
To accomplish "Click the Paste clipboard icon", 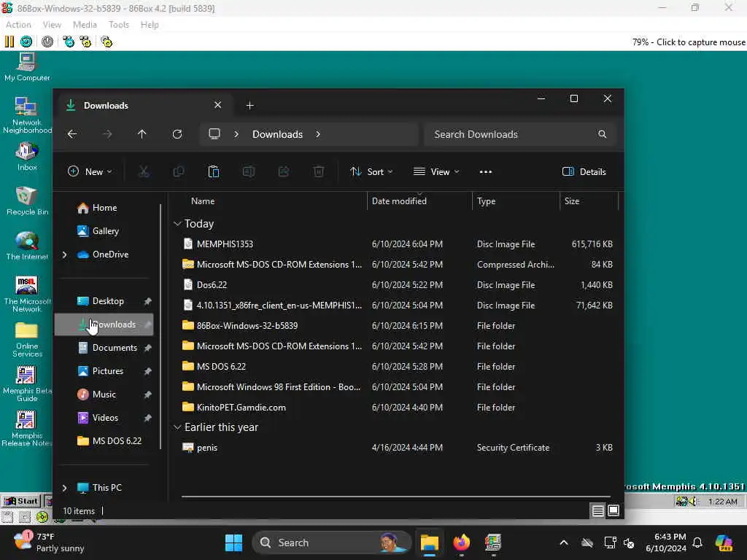I will point(214,172).
